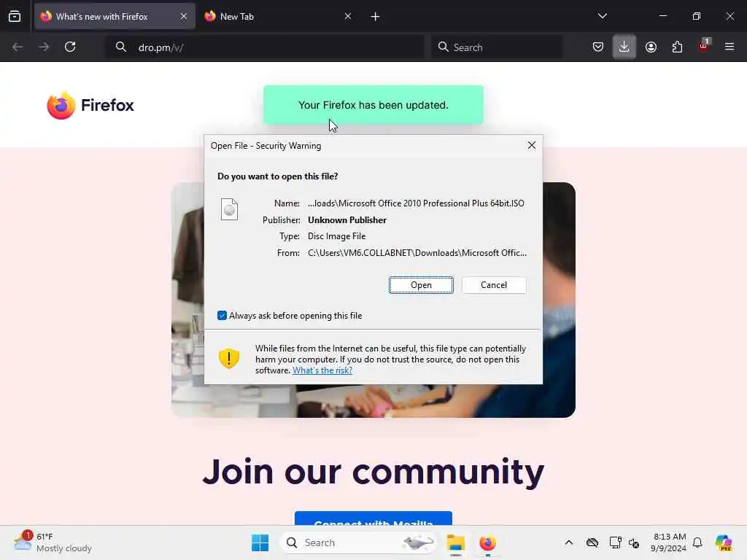Image resolution: width=747 pixels, height=560 pixels.
Task: Click the Unknown Publisher text
Action: pos(347,220)
